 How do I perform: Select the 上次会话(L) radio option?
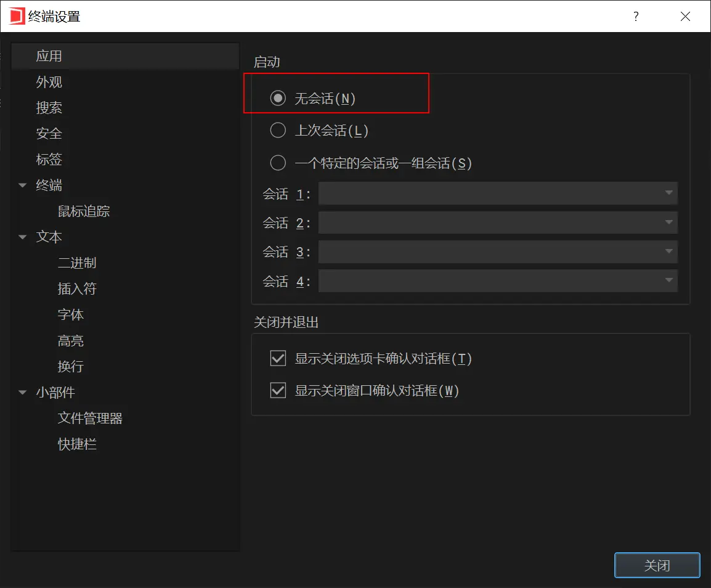click(x=278, y=130)
